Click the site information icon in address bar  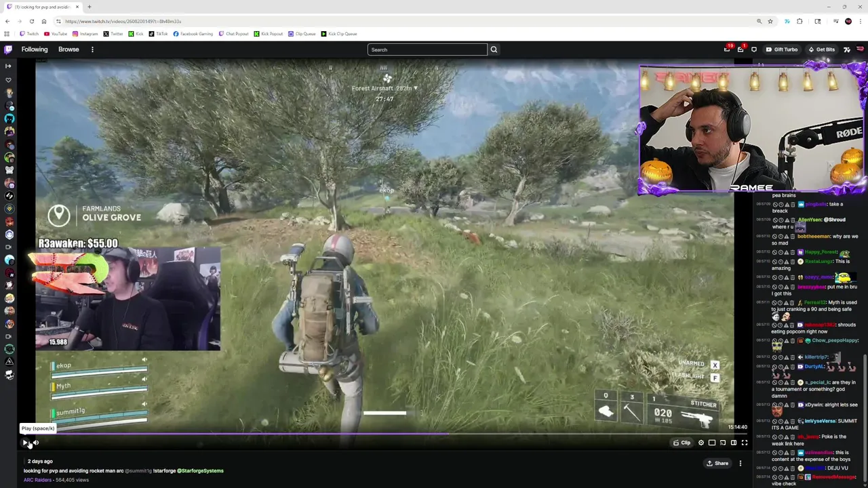(58, 22)
